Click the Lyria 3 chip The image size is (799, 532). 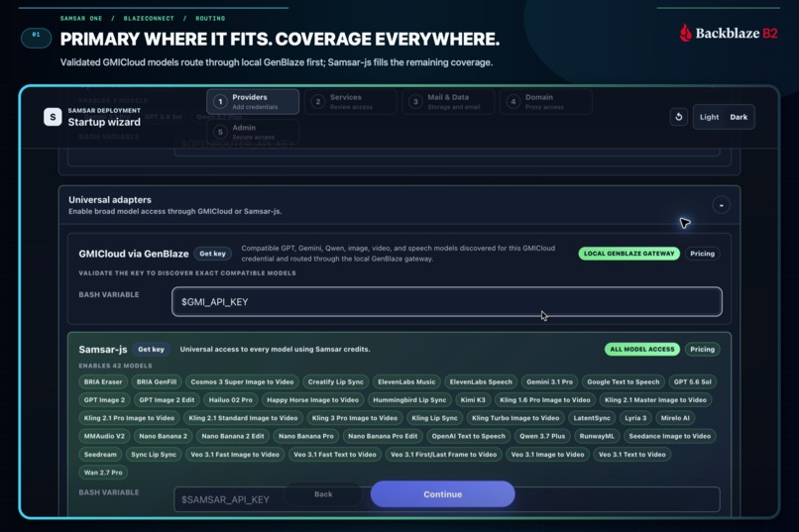[635, 418]
